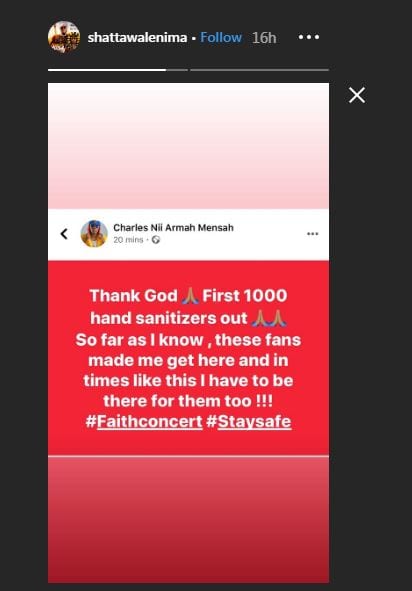Click the public globe privacy icon
Viewport: 412px width, 591px height.
[156, 240]
